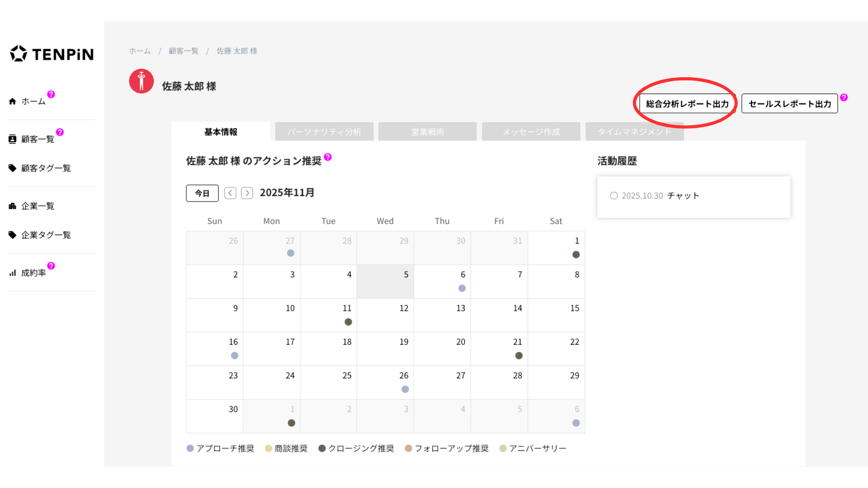Select November 26 calendar cell
This screenshot has height=488, width=868.
(x=385, y=382)
